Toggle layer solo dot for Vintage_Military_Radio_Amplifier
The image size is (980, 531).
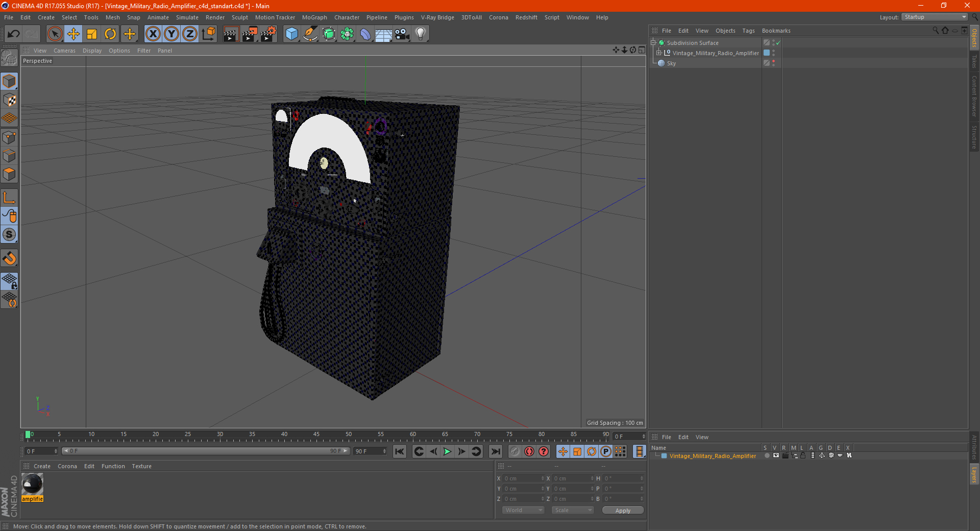(x=767, y=455)
